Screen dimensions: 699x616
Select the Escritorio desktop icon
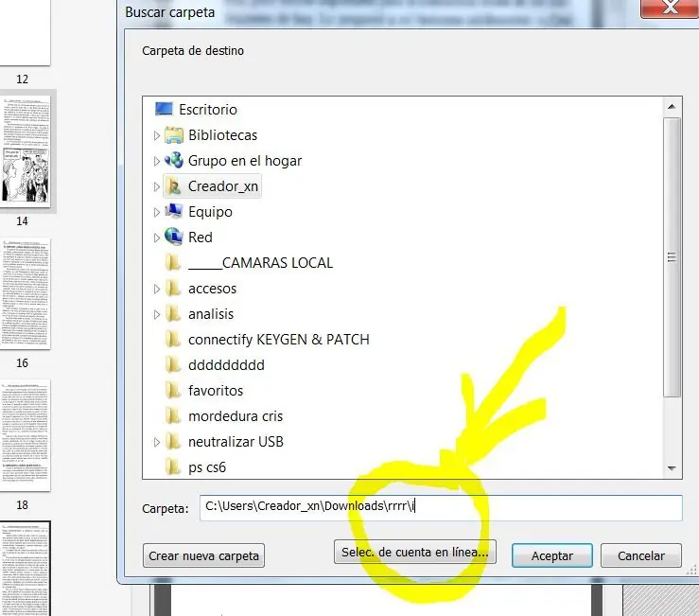click(164, 109)
